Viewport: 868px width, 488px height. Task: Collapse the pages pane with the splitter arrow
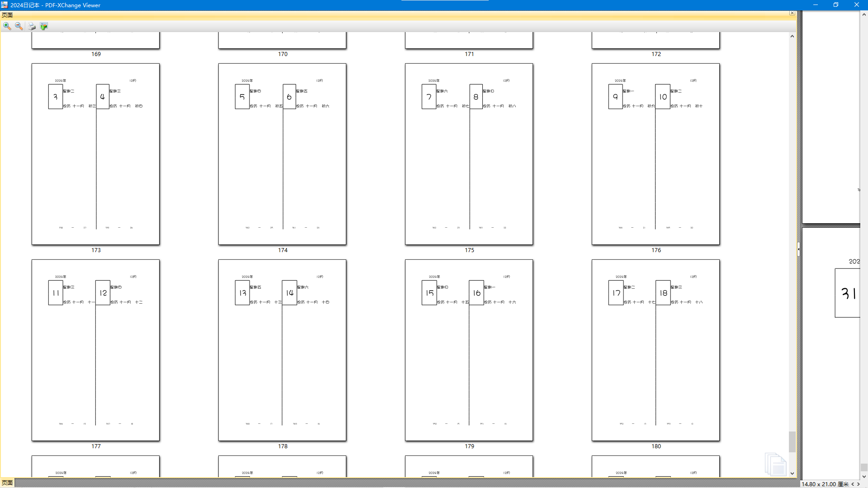point(798,249)
